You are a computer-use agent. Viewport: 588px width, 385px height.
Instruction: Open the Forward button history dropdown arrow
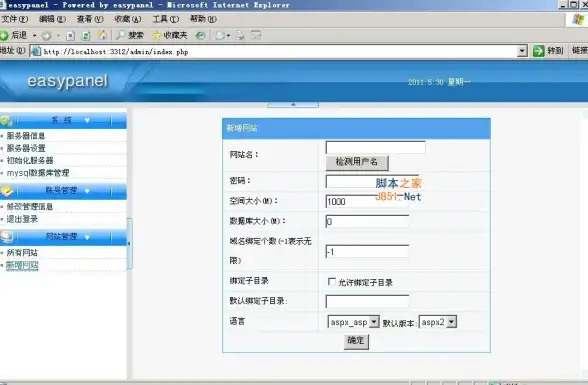(58, 36)
